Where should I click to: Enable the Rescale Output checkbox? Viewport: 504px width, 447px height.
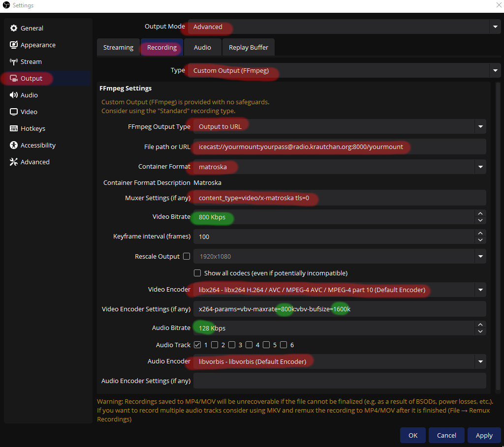click(186, 256)
